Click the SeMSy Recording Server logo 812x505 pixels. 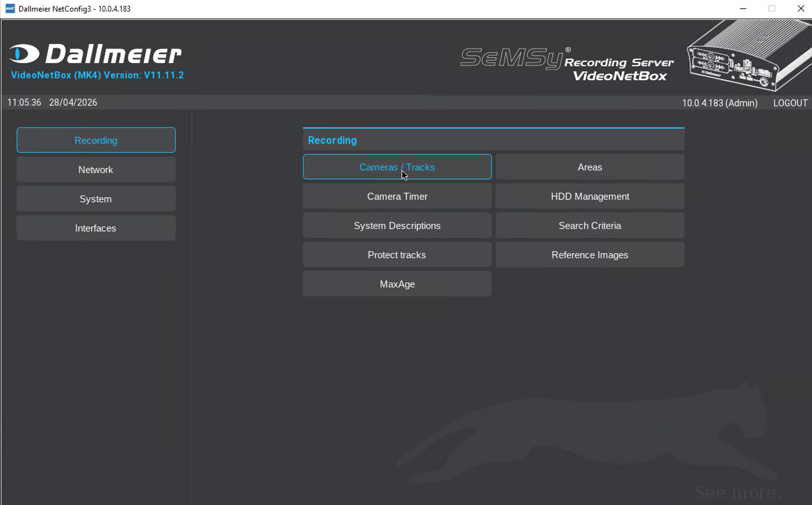pyautogui.click(x=567, y=64)
